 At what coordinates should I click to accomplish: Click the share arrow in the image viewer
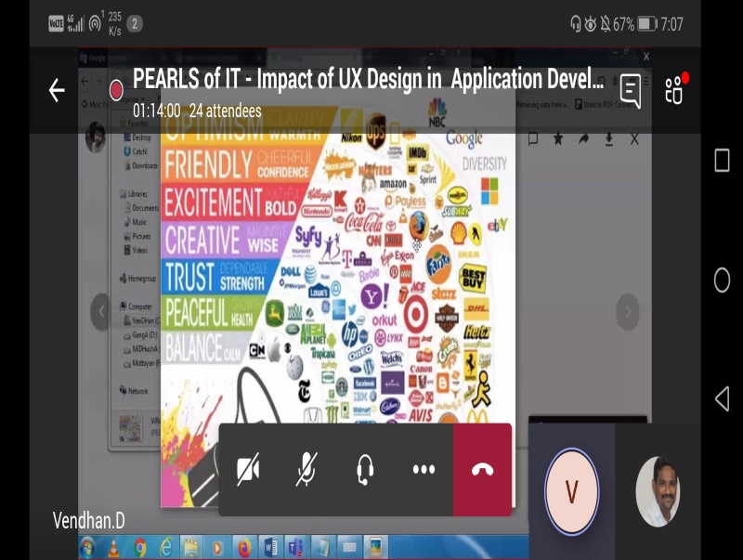tap(584, 138)
